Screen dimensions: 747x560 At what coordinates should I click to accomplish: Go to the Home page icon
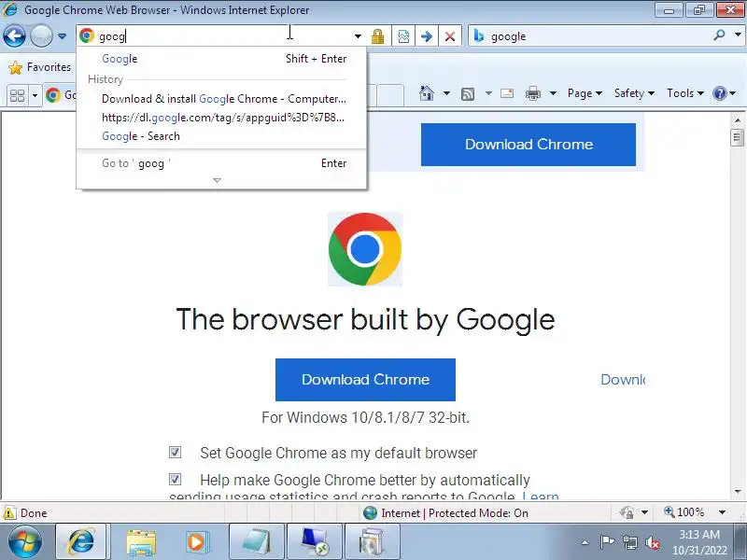click(427, 92)
